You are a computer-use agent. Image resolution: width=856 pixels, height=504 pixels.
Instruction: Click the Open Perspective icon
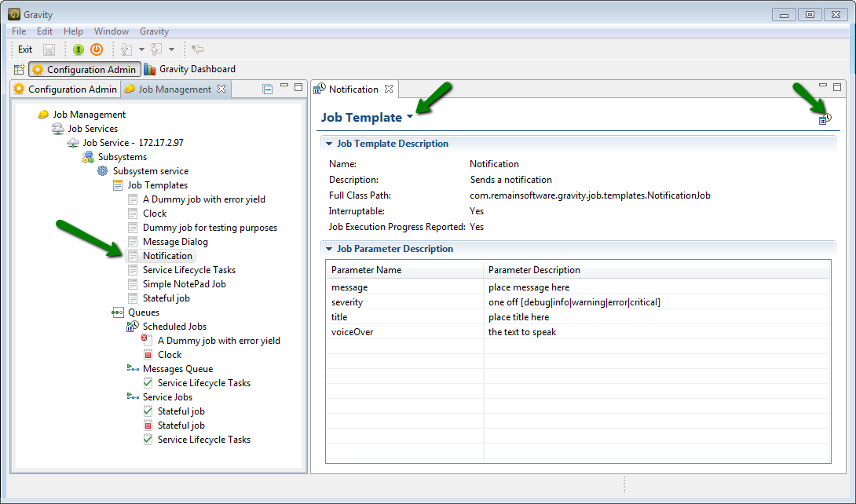19,69
